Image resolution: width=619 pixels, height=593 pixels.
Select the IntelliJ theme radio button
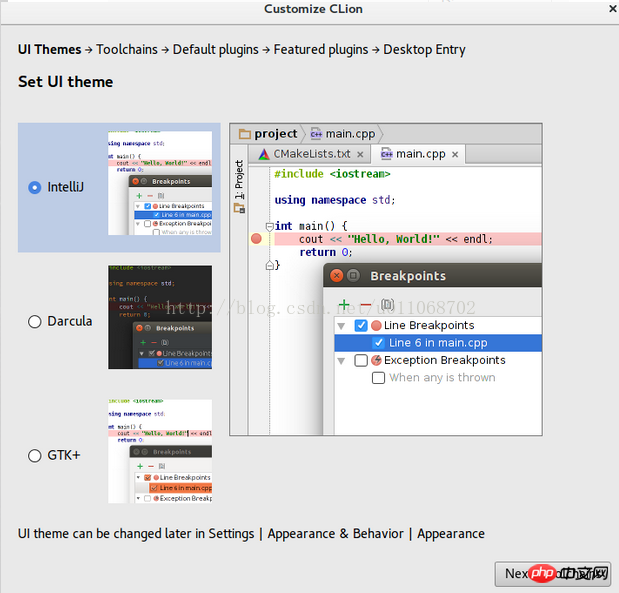[x=34, y=187]
